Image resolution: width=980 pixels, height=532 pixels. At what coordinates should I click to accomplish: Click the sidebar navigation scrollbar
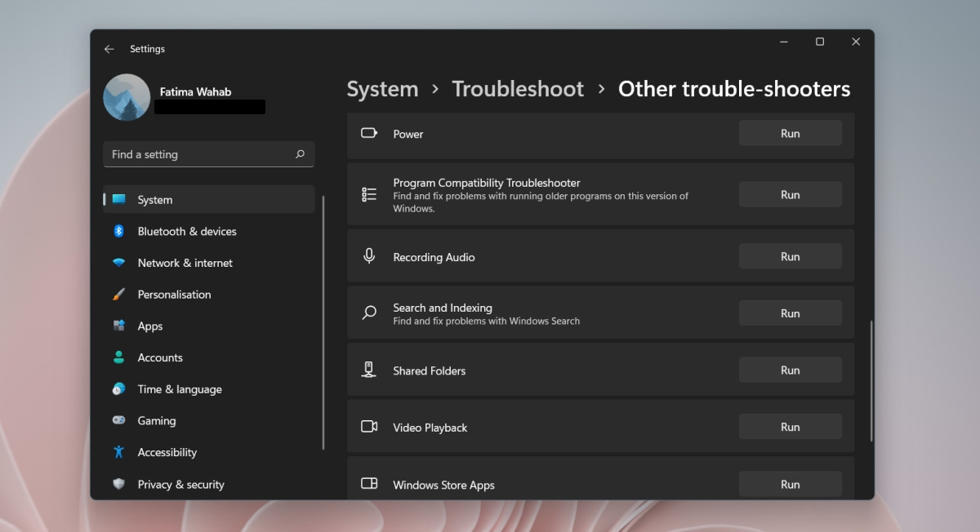pos(323,322)
